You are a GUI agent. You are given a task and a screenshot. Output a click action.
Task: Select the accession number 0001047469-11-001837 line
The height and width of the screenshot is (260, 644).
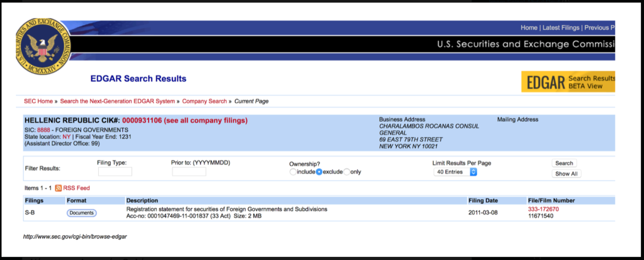pyautogui.click(x=194, y=216)
